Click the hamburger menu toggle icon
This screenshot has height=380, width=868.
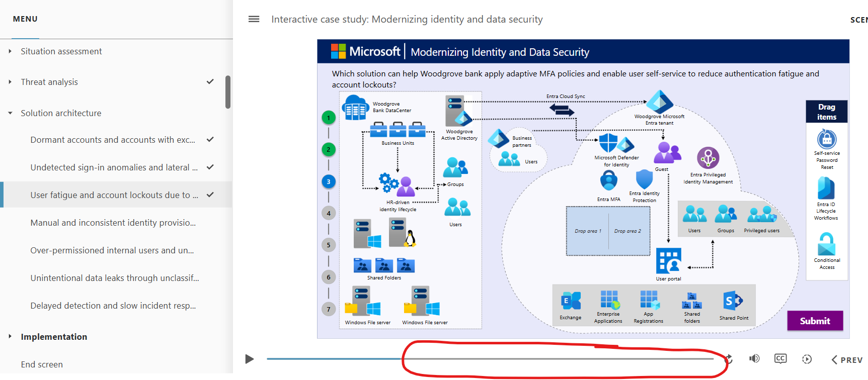(254, 19)
